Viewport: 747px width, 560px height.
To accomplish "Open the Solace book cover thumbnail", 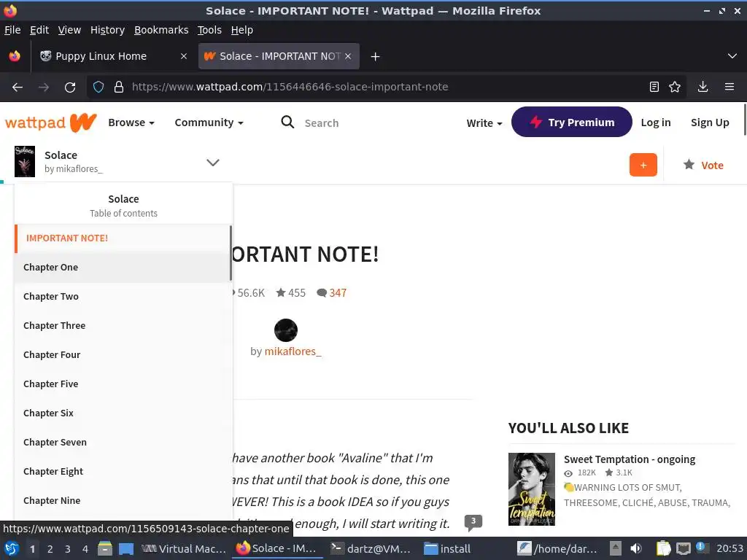I will pos(25,161).
